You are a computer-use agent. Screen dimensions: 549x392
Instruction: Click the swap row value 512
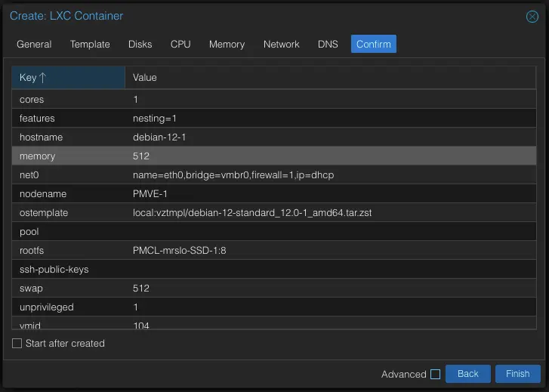point(141,289)
